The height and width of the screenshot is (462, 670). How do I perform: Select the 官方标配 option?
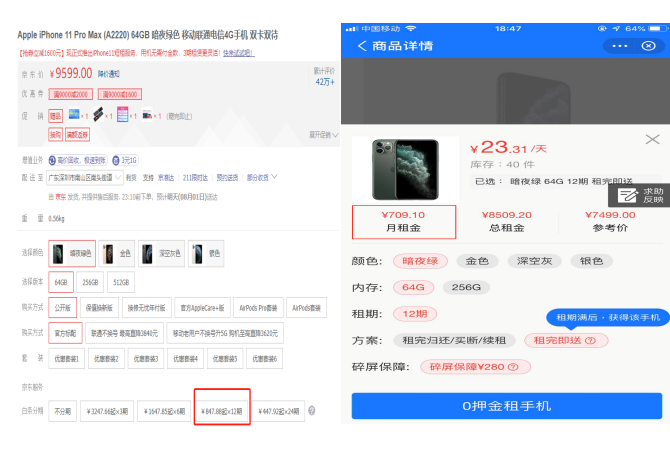(x=65, y=333)
